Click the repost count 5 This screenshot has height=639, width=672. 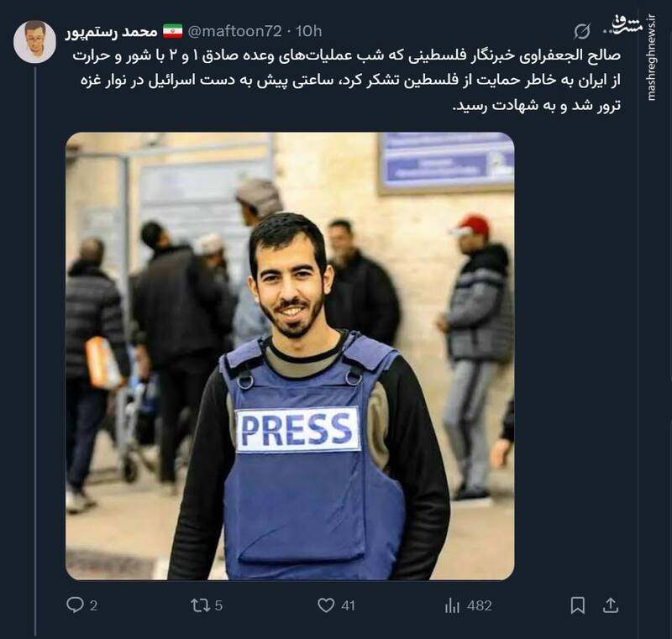point(218,605)
